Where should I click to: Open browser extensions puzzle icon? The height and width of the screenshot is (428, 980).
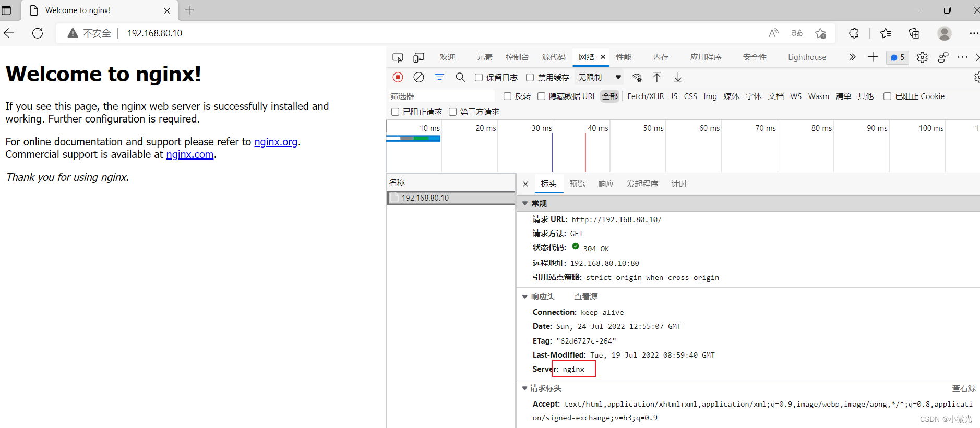[x=854, y=33]
